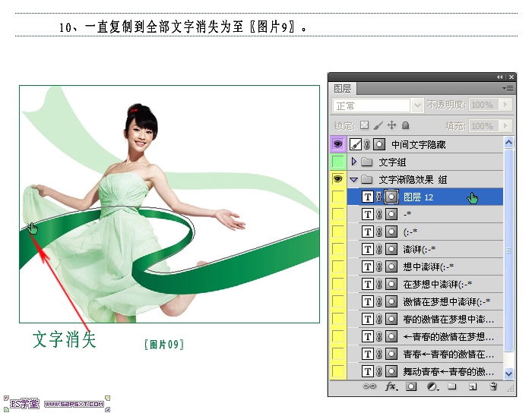
Task: Create a new group with the folder icon
Action: coord(451,386)
